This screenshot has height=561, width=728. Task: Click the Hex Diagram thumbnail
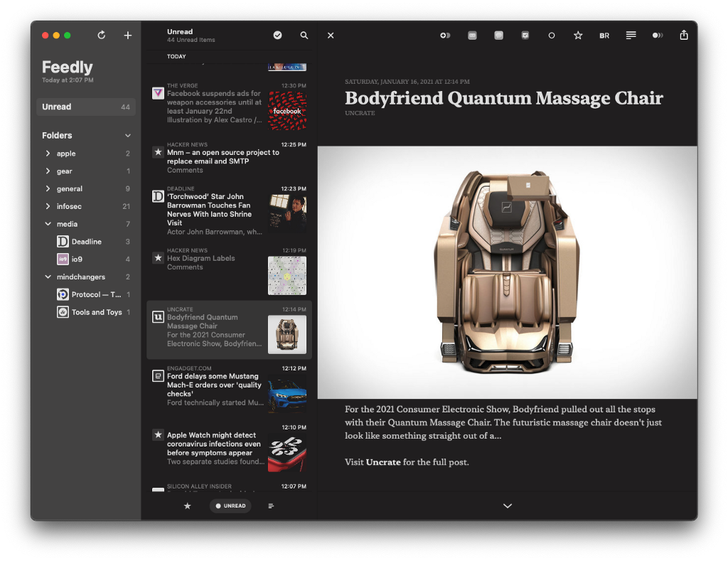287,276
